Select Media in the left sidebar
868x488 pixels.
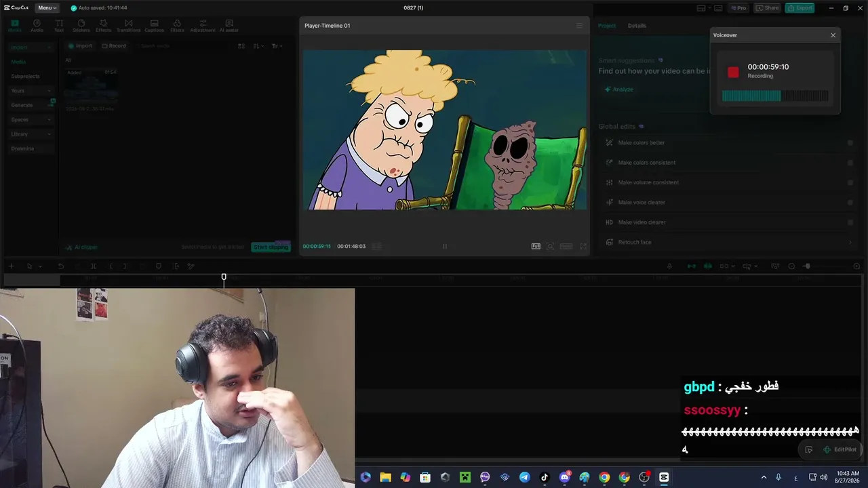click(18, 62)
